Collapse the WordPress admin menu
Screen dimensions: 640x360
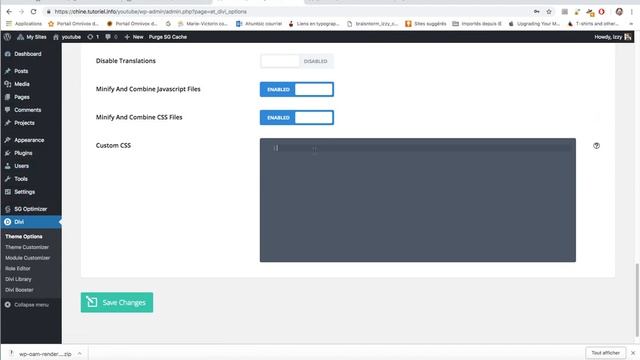tap(27, 305)
